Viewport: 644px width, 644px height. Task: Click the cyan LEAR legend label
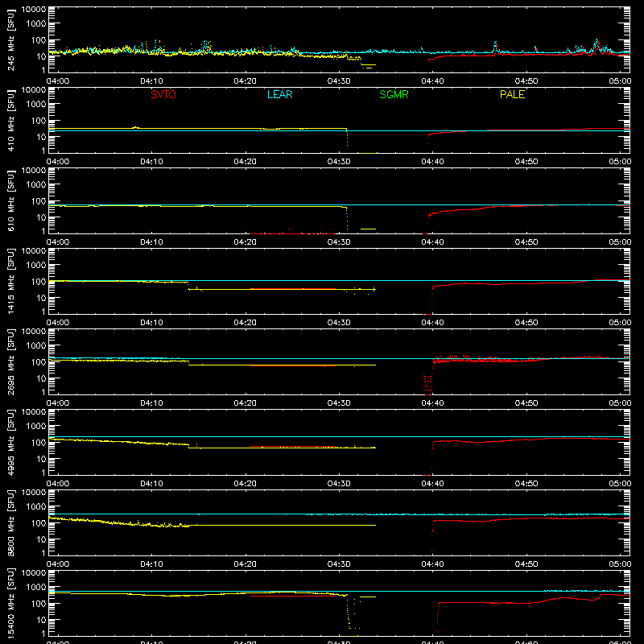(279, 94)
